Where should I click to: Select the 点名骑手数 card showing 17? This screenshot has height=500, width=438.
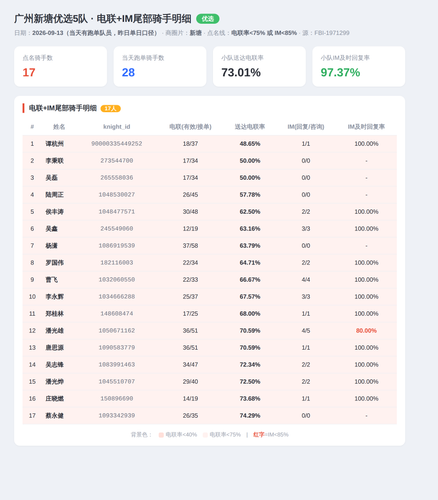[x=60, y=66]
